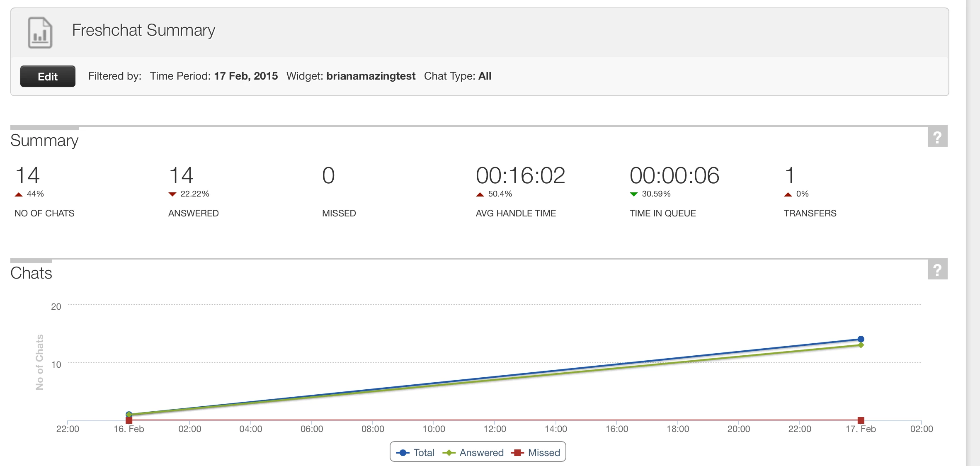
Task: Click the No of Chats value 14
Action: [27, 175]
